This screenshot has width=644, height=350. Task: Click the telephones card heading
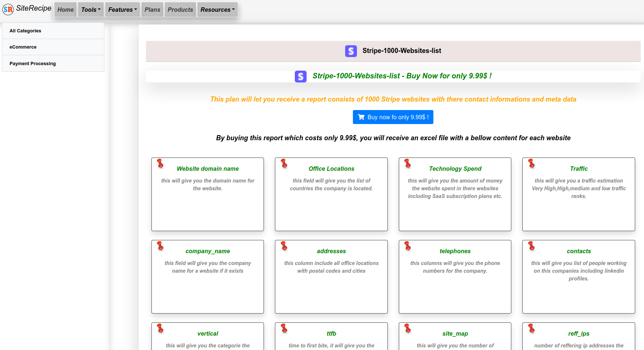coord(455,251)
